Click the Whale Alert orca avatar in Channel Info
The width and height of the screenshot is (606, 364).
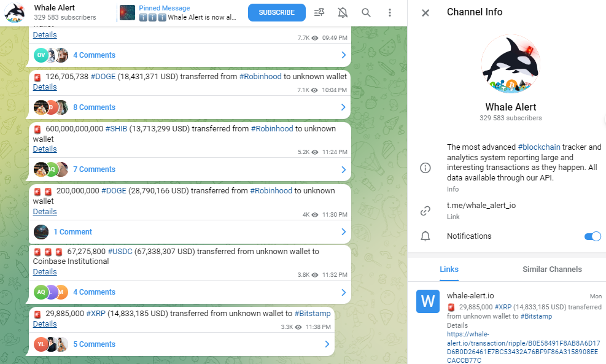tap(511, 63)
